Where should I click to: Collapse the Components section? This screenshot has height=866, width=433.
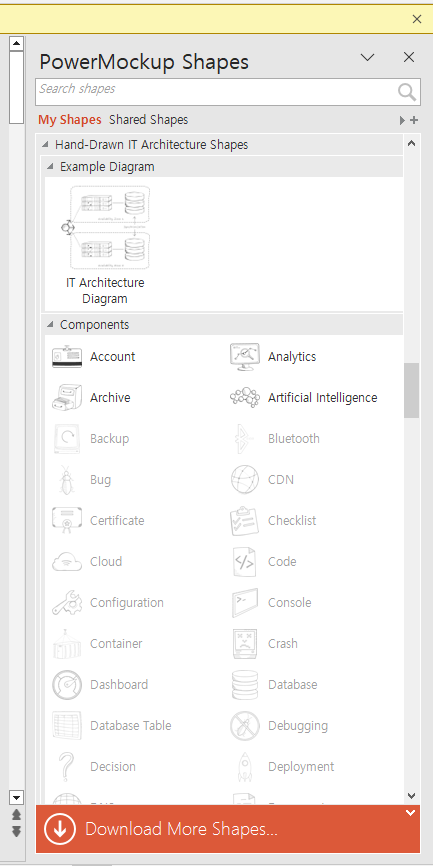click(50, 325)
